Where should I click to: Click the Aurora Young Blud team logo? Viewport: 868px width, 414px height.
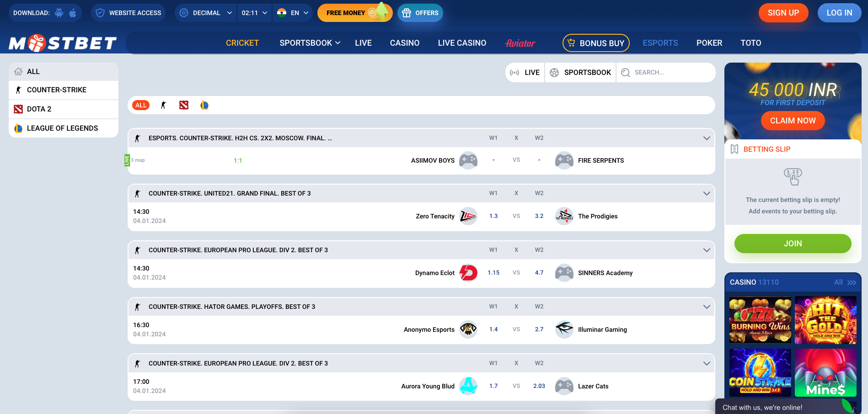[x=468, y=386]
